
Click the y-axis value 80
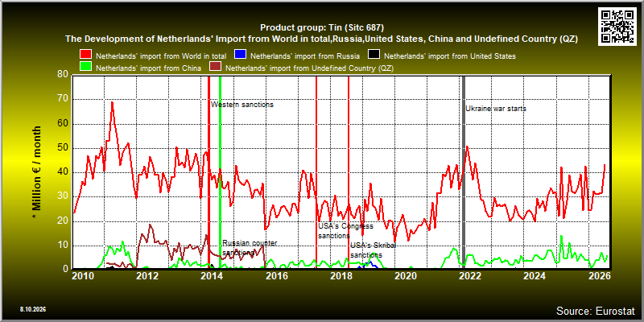pos(64,75)
